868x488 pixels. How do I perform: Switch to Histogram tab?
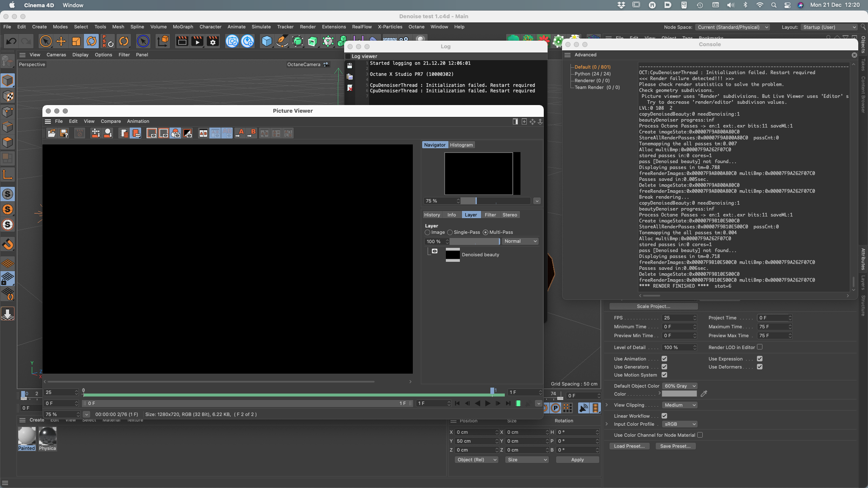coord(461,145)
